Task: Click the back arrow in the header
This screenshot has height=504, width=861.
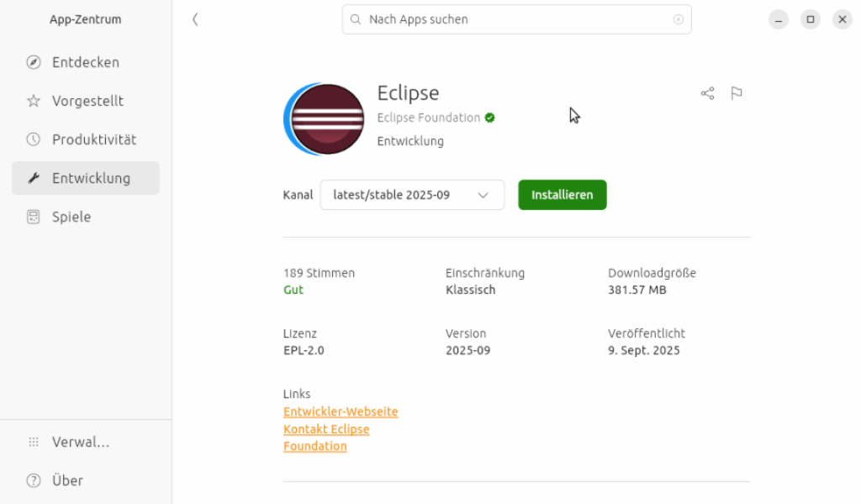Action: click(x=195, y=19)
